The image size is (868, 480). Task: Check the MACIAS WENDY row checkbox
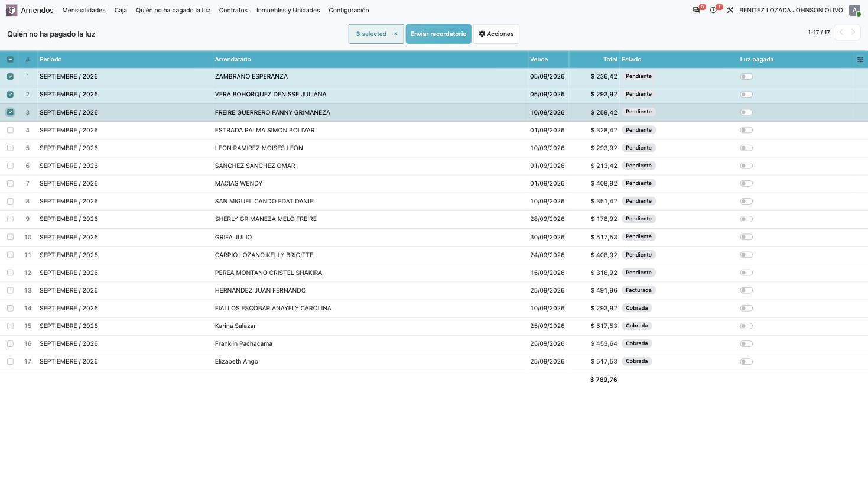point(10,183)
